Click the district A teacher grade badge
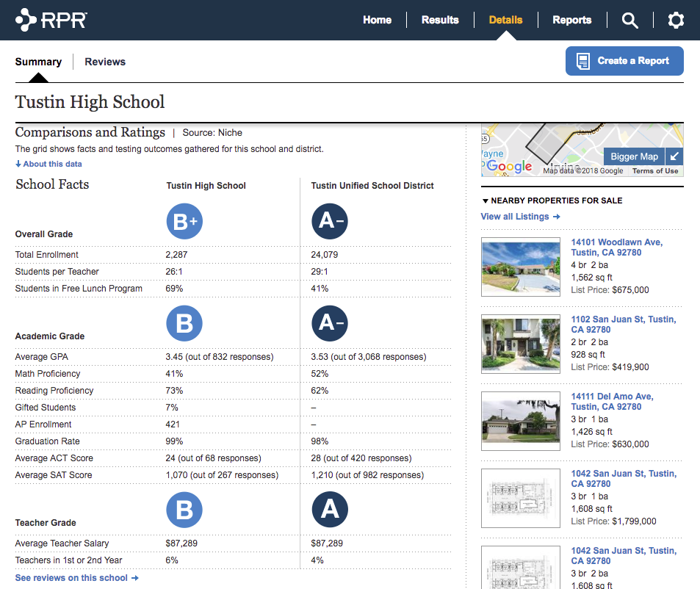This screenshot has width=700, height=589. (x=330, y=510)
